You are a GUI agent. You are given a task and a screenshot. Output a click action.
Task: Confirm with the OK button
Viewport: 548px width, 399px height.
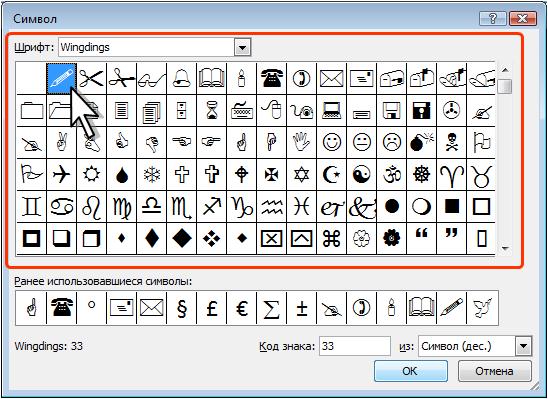411,371
